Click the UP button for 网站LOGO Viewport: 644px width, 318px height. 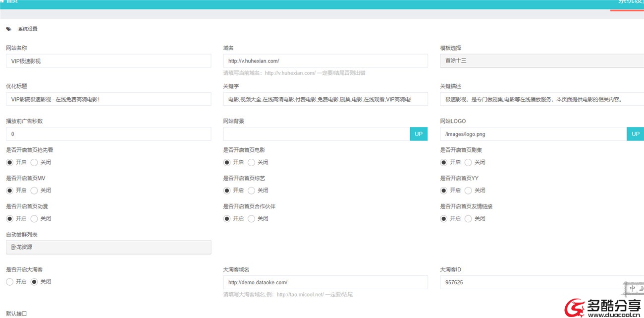click(x=636, y=134)
